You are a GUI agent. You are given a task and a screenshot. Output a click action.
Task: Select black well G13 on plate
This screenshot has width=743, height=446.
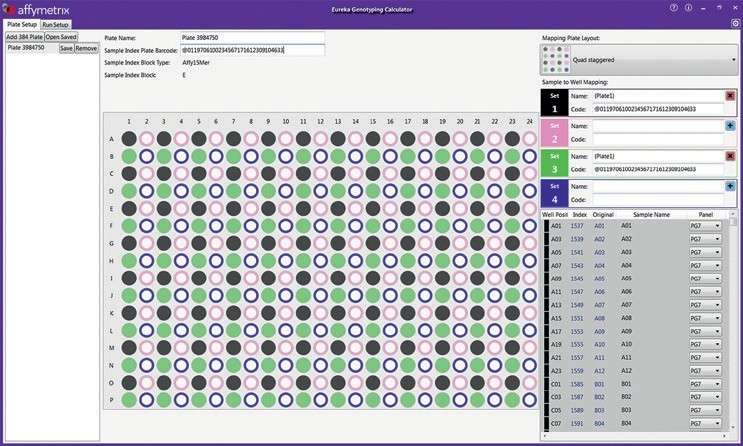point(338,243)
